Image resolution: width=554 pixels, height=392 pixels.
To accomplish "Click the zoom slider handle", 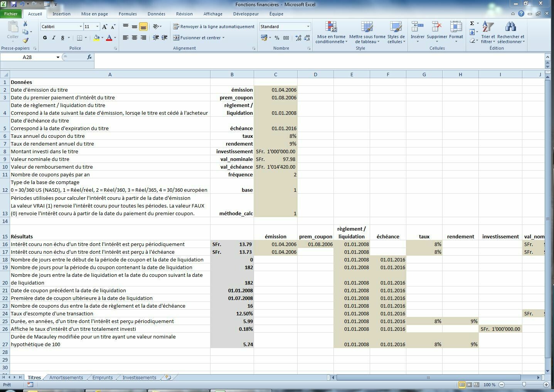I will click(x=524, y=384).
